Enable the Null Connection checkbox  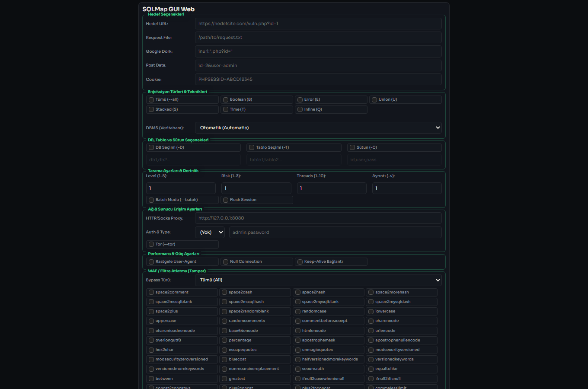click(226, 262)
